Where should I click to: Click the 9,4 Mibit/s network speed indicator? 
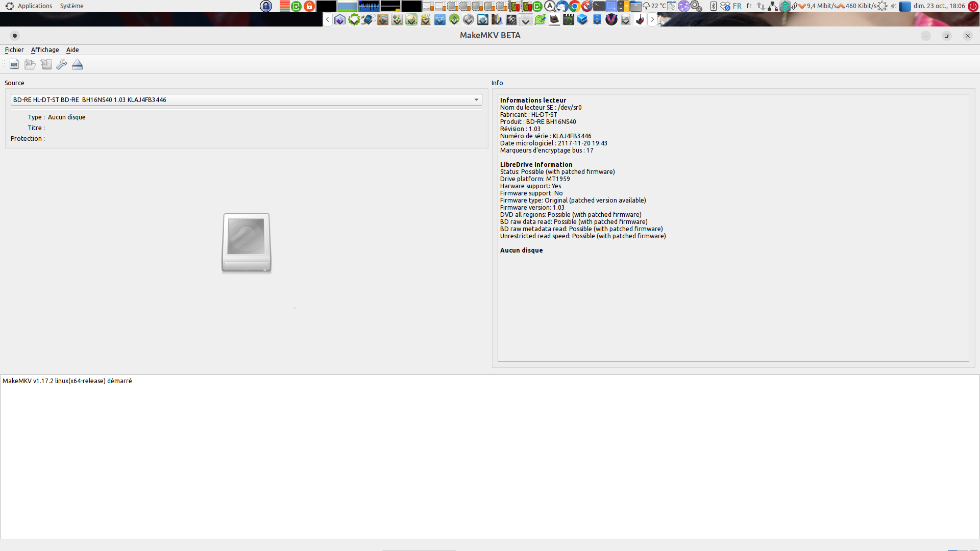[x=817, y=6]
